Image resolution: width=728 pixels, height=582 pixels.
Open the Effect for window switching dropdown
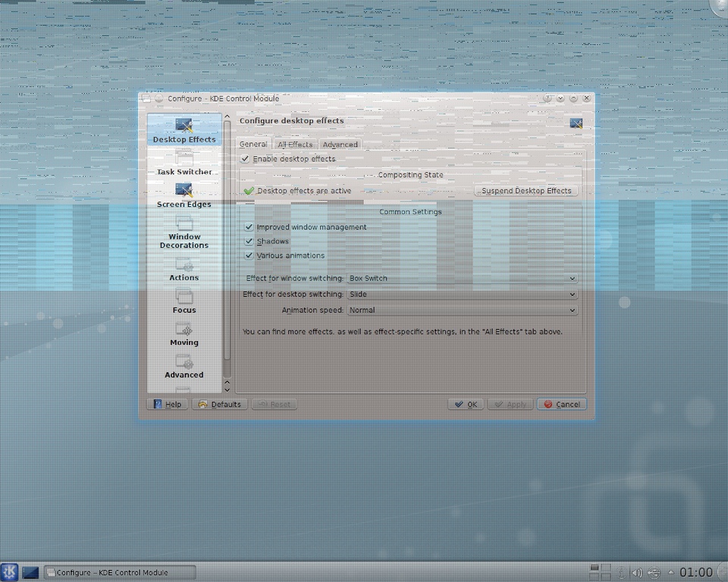461,279
